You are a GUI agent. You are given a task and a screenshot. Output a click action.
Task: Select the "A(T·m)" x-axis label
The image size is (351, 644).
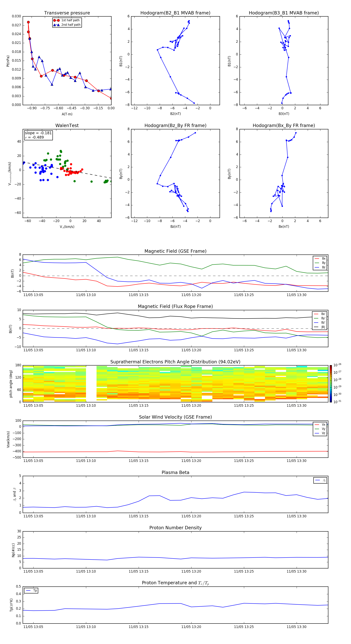click(x=67, y=114)
